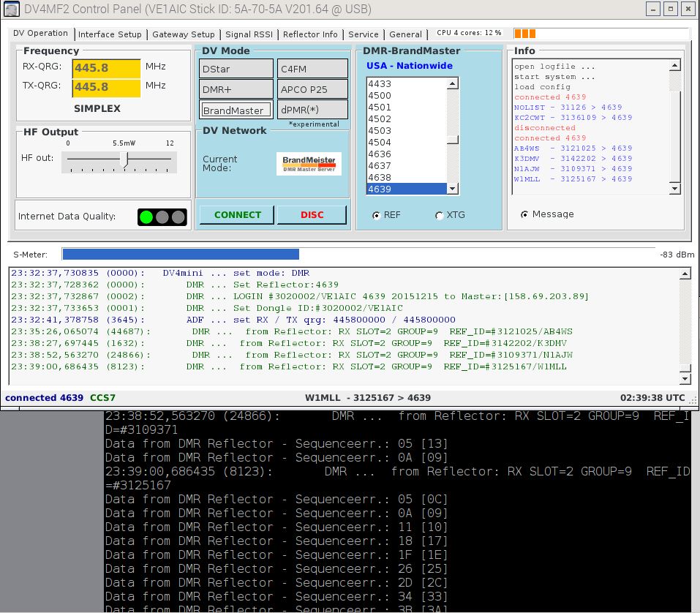Image resolution: width=700 pixels, height=613 pixels.
Task: Click the blue S-Meter level bar
Action: (x=181, y=254)
